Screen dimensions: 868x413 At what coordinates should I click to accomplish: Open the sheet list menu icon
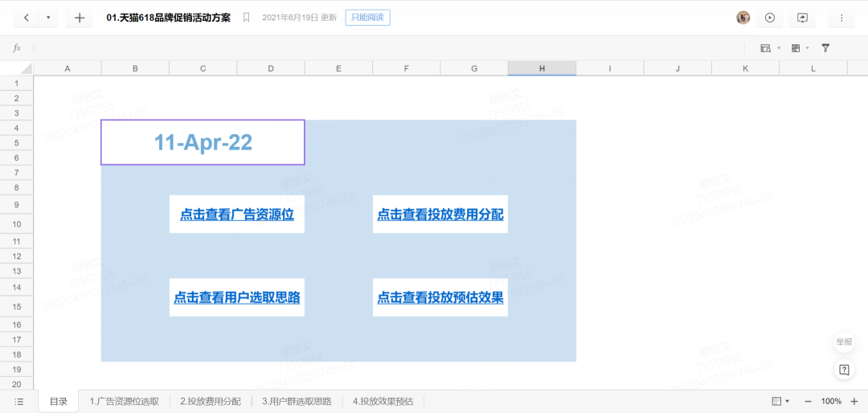18,402
